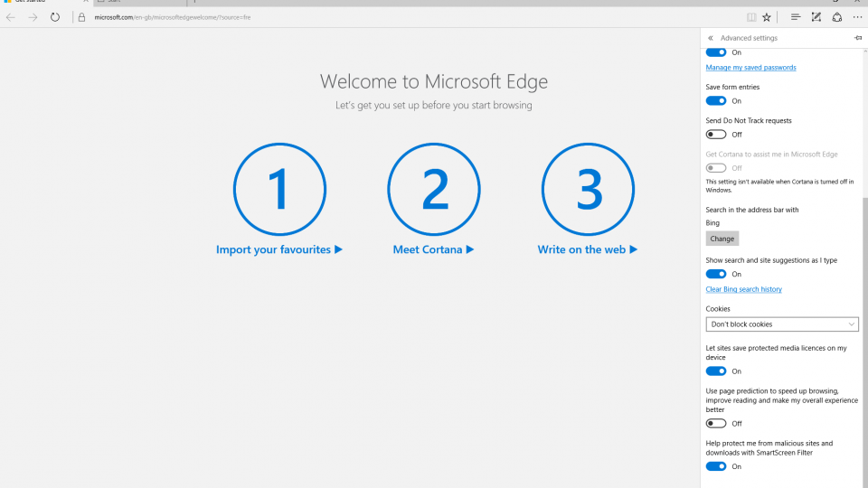Enable page prediction switch
The image size is (868, 488).
point(716,423)
